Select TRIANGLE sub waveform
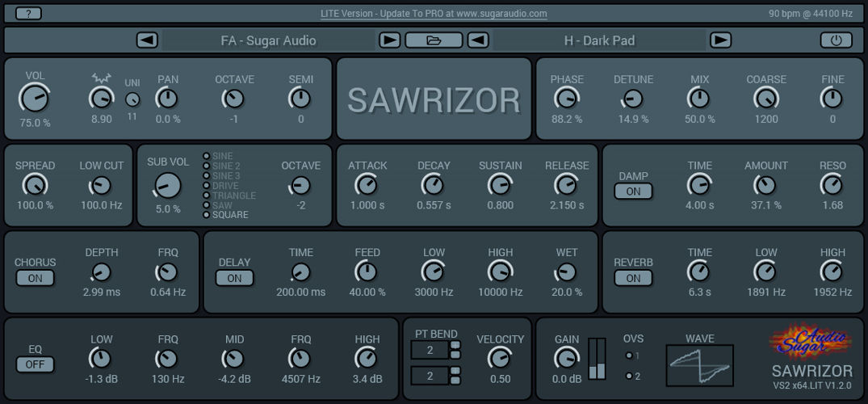 click(229, 195)
